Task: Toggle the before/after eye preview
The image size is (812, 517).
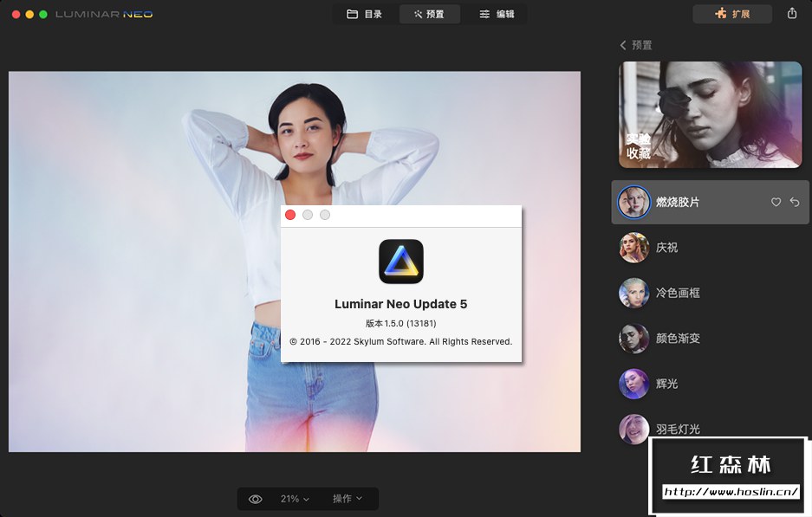Action: coord(256,499)
